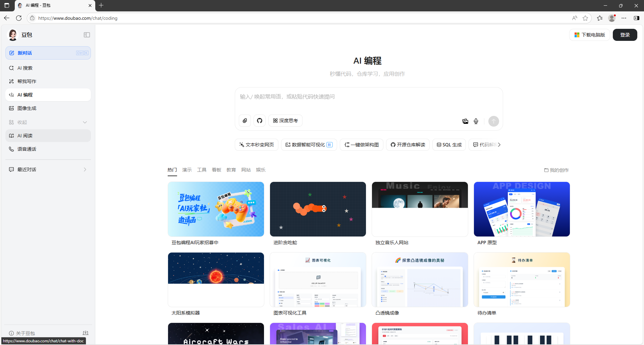Switch to 工具 tab
Screen dimensions: 644x345
coord(202,170)
